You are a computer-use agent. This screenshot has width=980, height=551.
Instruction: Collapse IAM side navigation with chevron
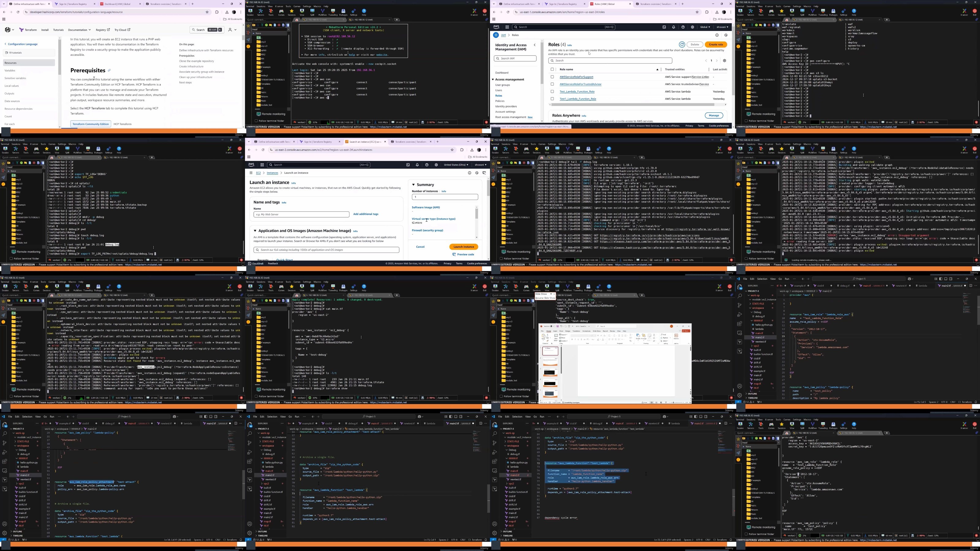pos(534,45)
